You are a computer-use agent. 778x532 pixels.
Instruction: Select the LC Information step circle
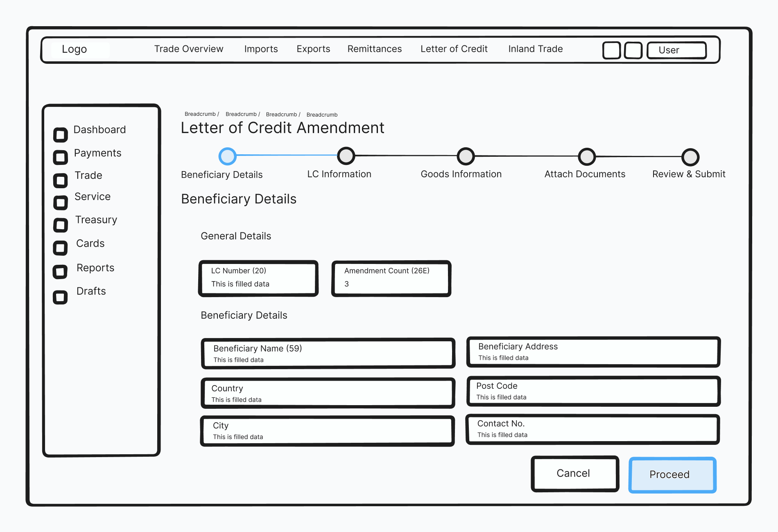(x=346, y=156)
